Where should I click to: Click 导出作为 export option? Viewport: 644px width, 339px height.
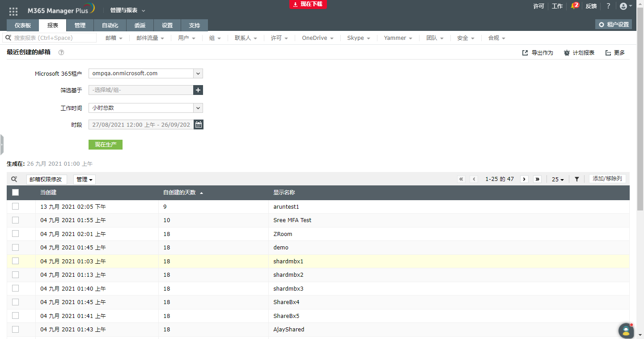538,53
